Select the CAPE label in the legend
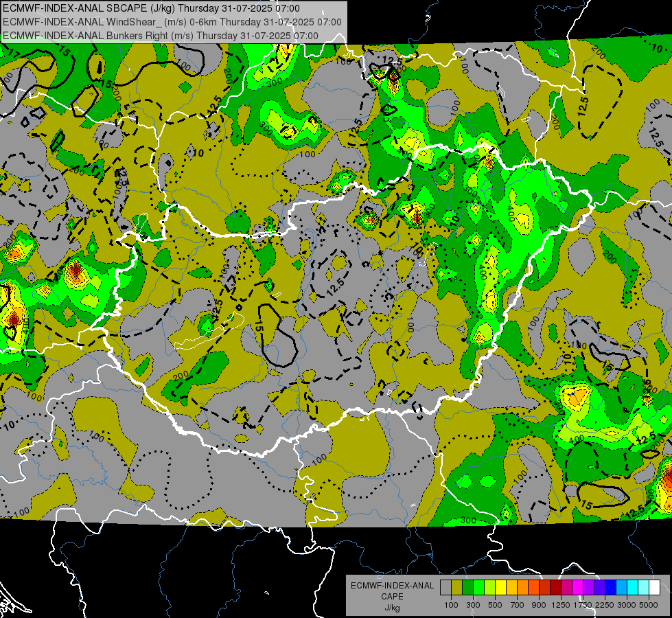This screenshot has height=618, width=672. point(392,597)
